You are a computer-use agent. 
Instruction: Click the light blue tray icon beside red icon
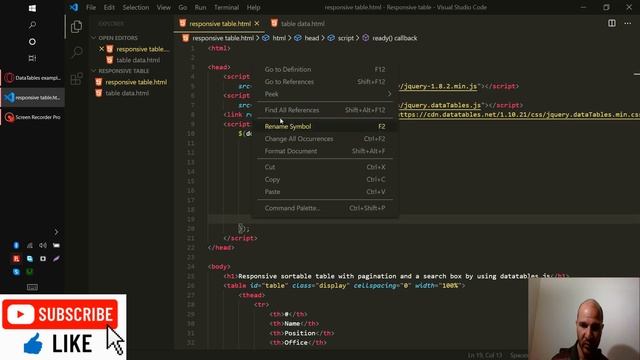click(30, 259)
